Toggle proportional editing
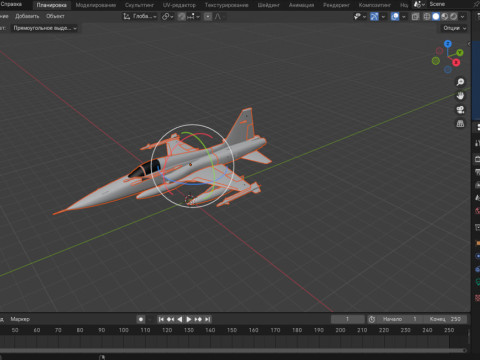The height and width of the screenshot is (360, 480). (208, 16)
